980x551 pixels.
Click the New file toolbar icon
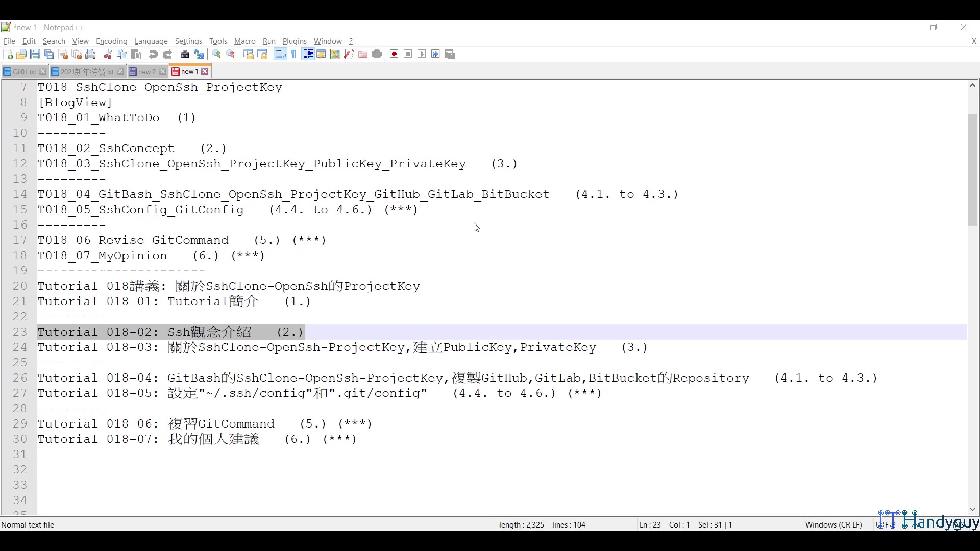[x=8, y=54]
